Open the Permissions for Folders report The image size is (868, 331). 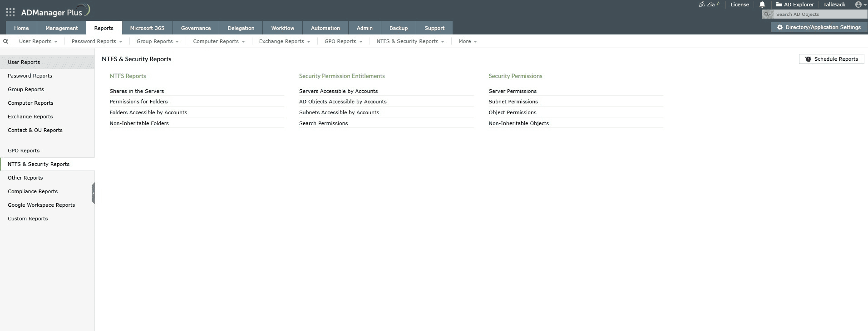pos(138,102)
